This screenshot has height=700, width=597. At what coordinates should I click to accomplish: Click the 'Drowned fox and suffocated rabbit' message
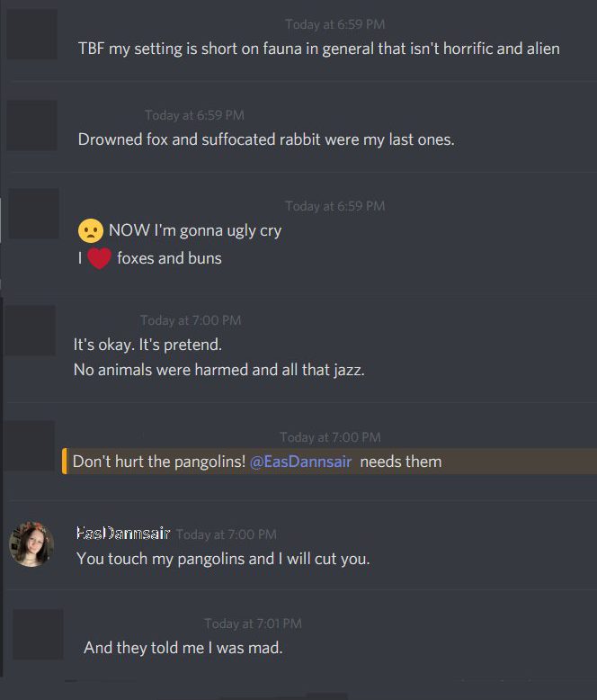coord(266,139)
